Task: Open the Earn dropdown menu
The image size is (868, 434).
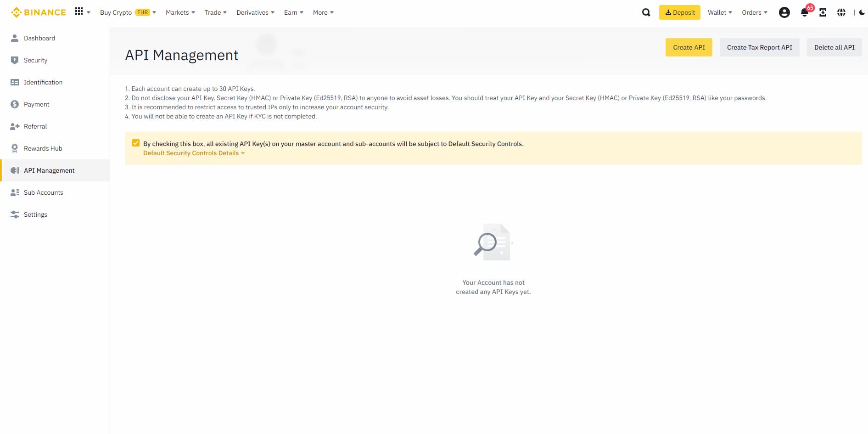Action: click(294, 12)
